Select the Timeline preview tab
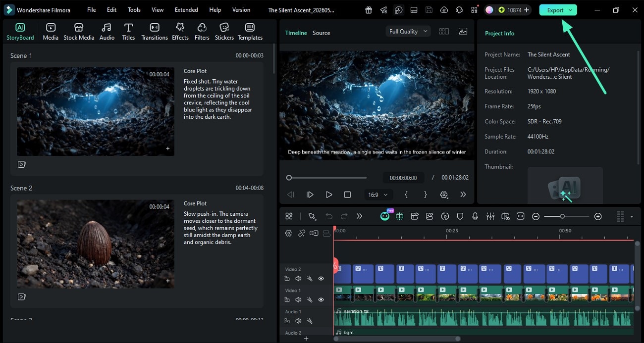This screenshot has height=343, width=644. tap(296, 33)
